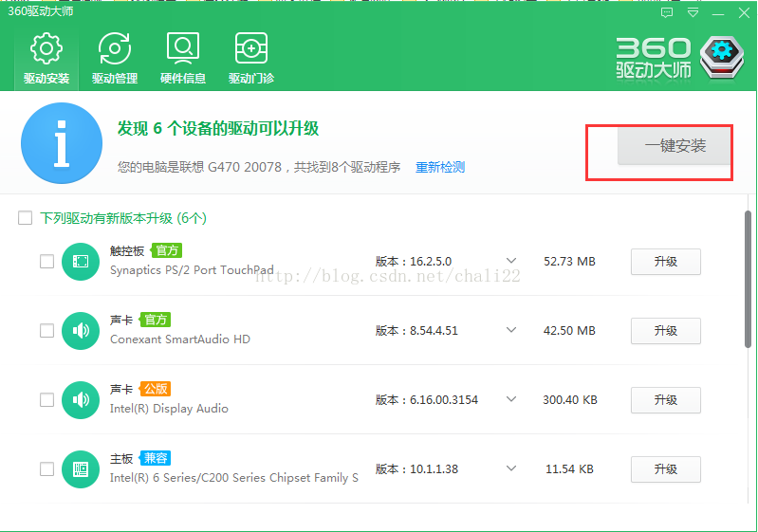758x532 pixels.
Task: Open the title bar dropdown menu icon
Action: point(693,13)
